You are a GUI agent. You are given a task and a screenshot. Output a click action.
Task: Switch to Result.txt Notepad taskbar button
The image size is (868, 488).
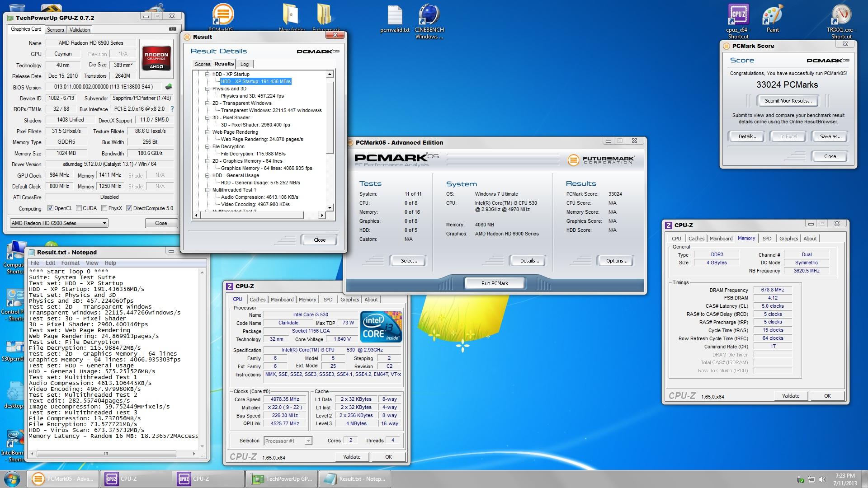click(354, 479)
